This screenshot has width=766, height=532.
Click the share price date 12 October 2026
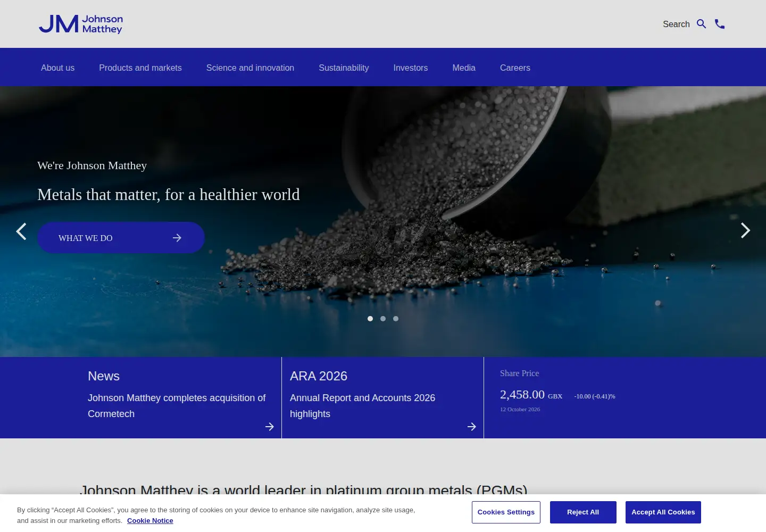[x=520, y=409]
